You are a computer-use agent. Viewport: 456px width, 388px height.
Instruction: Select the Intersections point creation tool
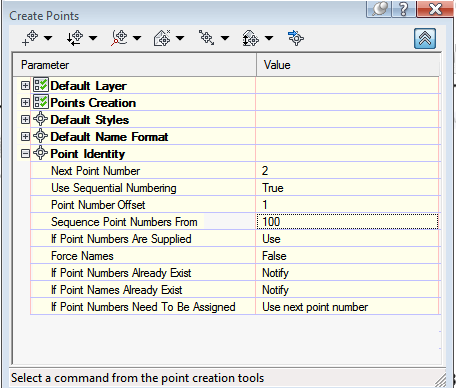point(75,38)
